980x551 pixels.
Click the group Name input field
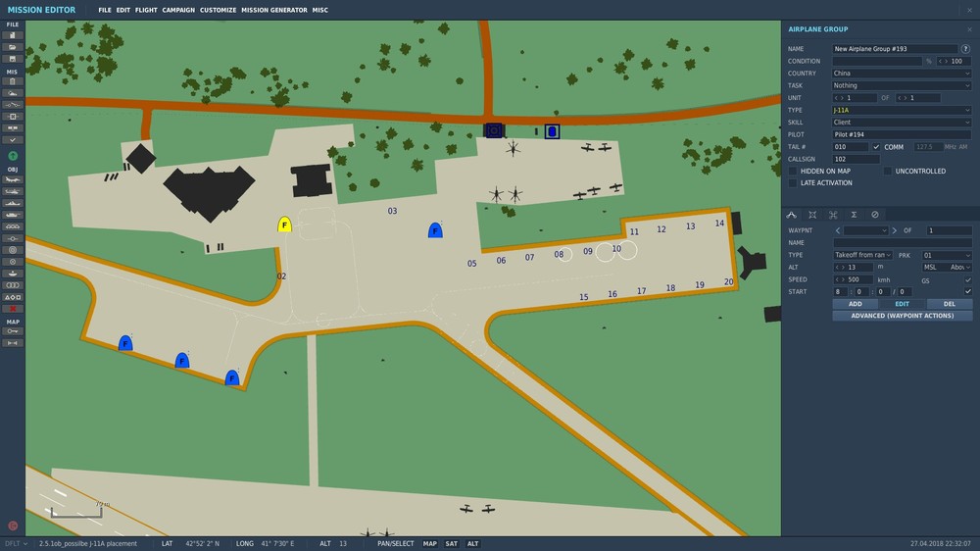coord(895,49)
